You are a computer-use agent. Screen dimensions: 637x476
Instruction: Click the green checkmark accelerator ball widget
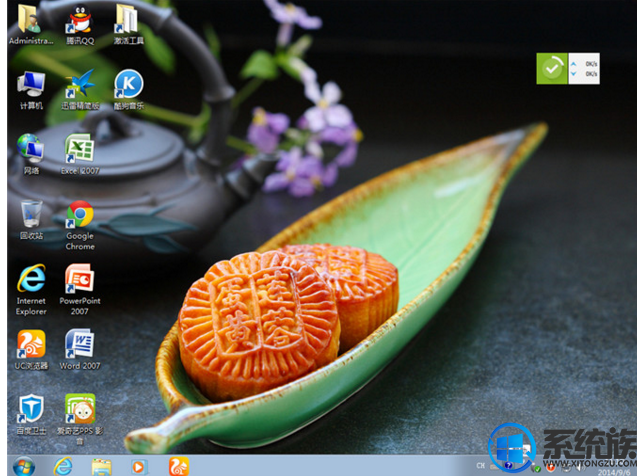(x=552, y=68)
